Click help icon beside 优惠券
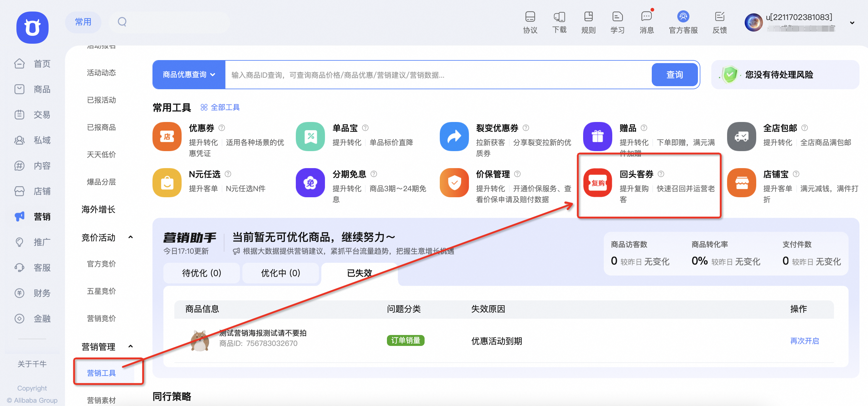868x406 pixels. pyautogui.click(x=222, y=128)
